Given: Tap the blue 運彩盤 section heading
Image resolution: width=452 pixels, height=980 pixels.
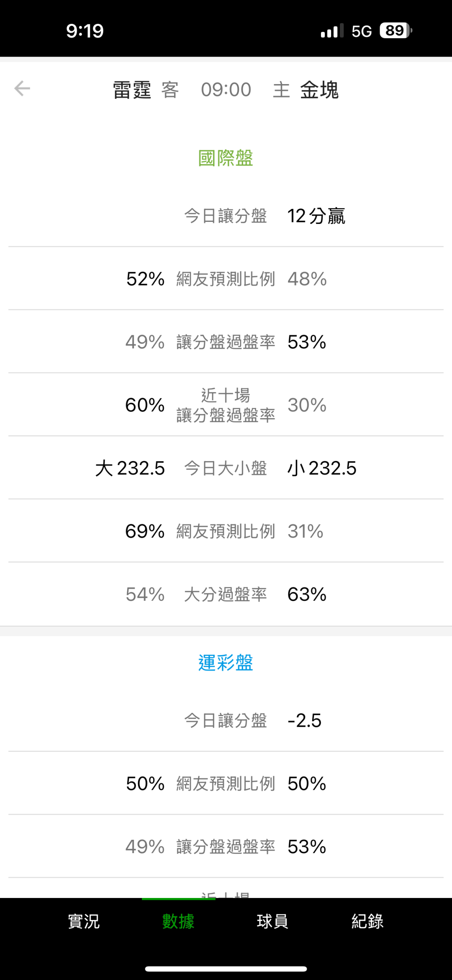Looking at the screenshot, I should click(x=226, y=663).
